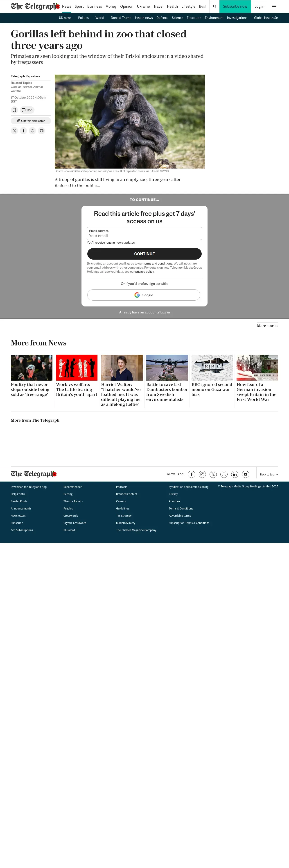Open the Lifestyle section
Screen dimensions: 289x868
[188, 6]
